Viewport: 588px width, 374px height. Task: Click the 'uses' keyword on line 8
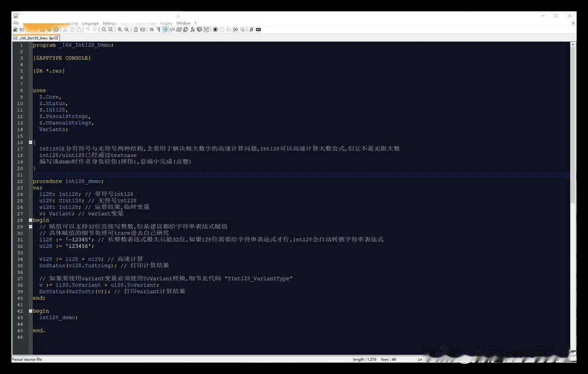(x=39, y=90)
